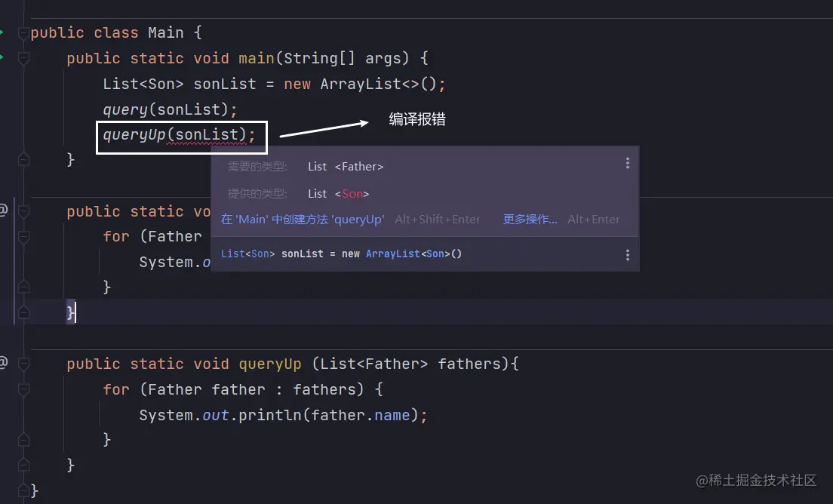Click the fold end marker at the class's final brace

tap(23, 490)
